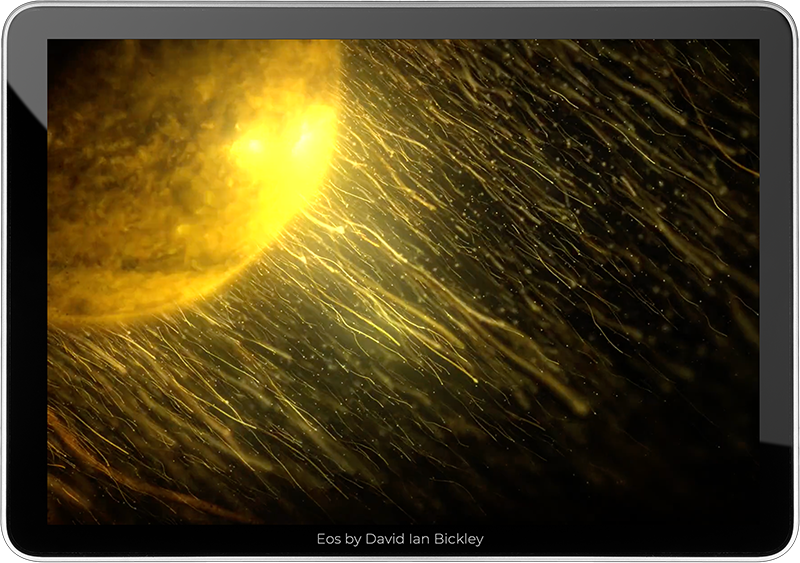Click the 'Eos by David Ian Bickley' caption
The height and width of the screenshot is (563, 800).
[400, 539]
